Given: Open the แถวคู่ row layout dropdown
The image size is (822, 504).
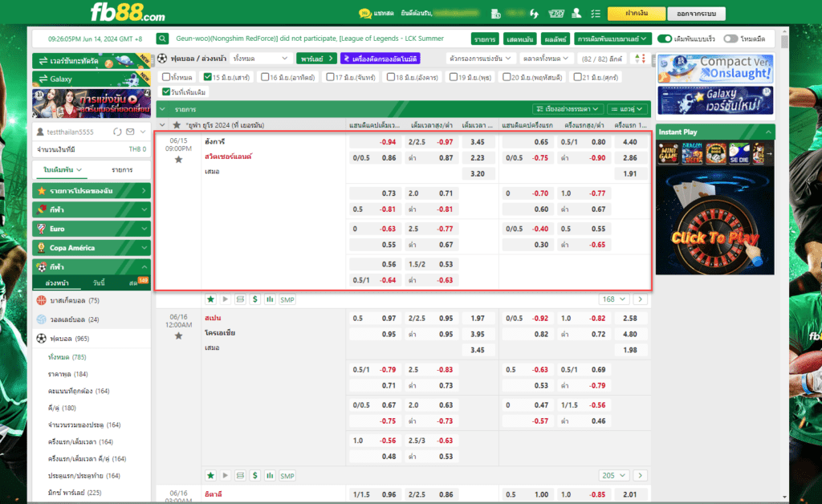Looking at the screenshot, I should pos(627,109).
